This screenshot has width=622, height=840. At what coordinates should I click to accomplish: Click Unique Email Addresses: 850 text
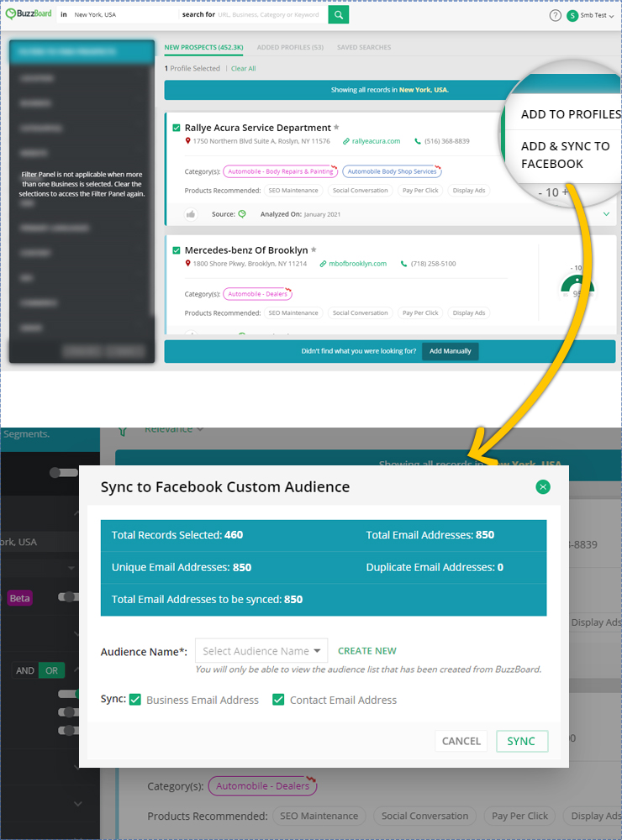[x=182, y=567]
